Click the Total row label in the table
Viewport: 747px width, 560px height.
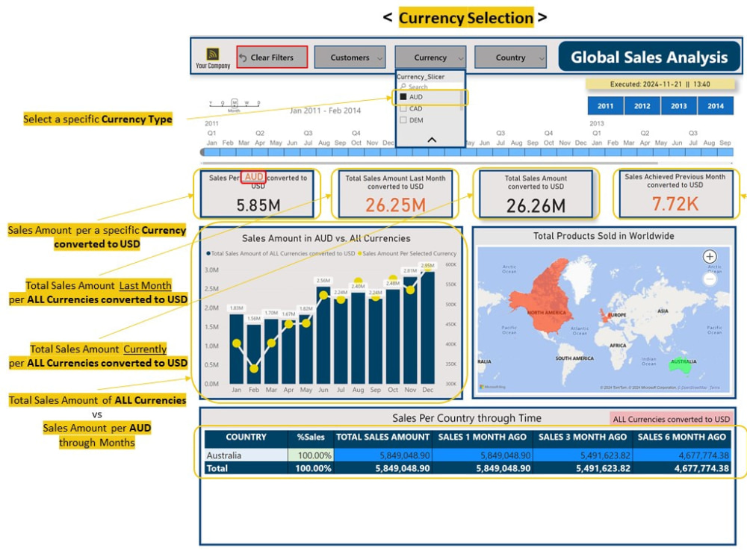(x=217, y=469)
